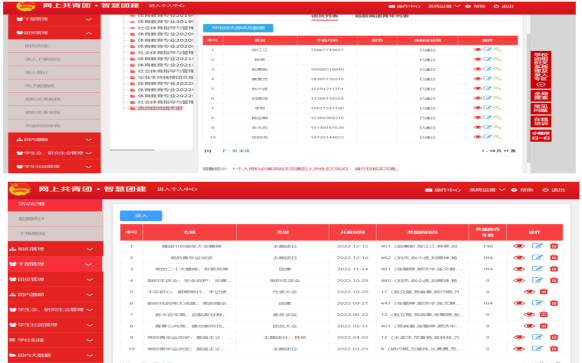This screenshot has height=363, width=582.
Task: Edit the member in row 3
Action: [487, 69]
